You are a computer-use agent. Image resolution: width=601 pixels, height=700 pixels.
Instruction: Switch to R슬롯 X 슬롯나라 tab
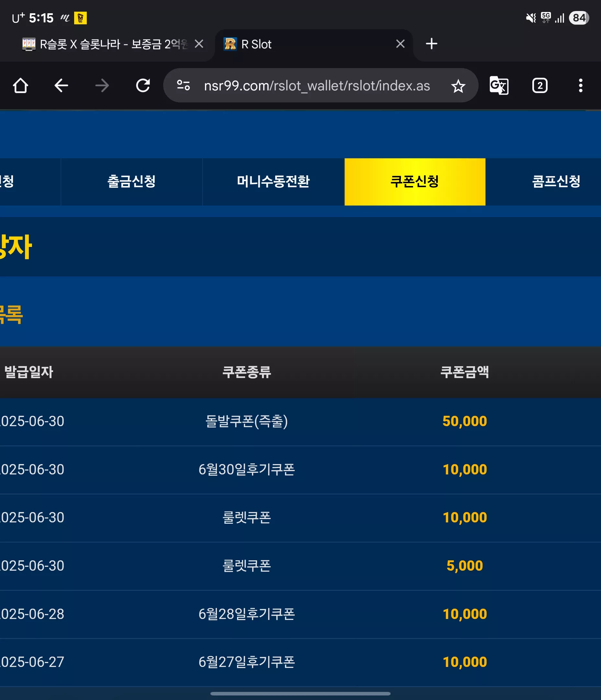[x=105, y=44]
